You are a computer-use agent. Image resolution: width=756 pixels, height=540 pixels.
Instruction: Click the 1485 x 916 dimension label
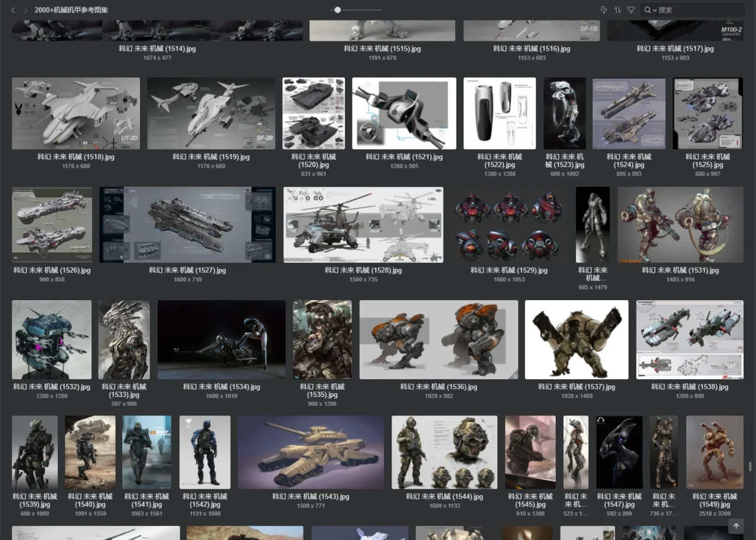tap(680, 279)
